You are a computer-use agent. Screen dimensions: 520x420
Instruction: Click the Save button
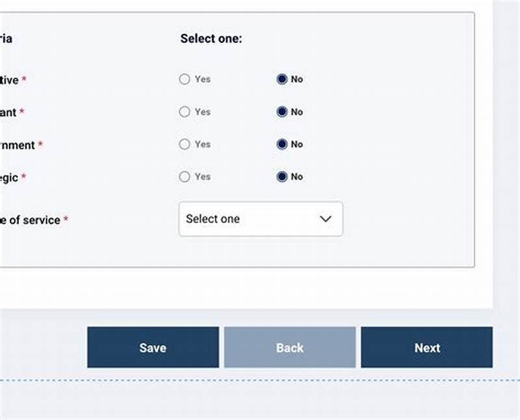click(x=153, y=347)
